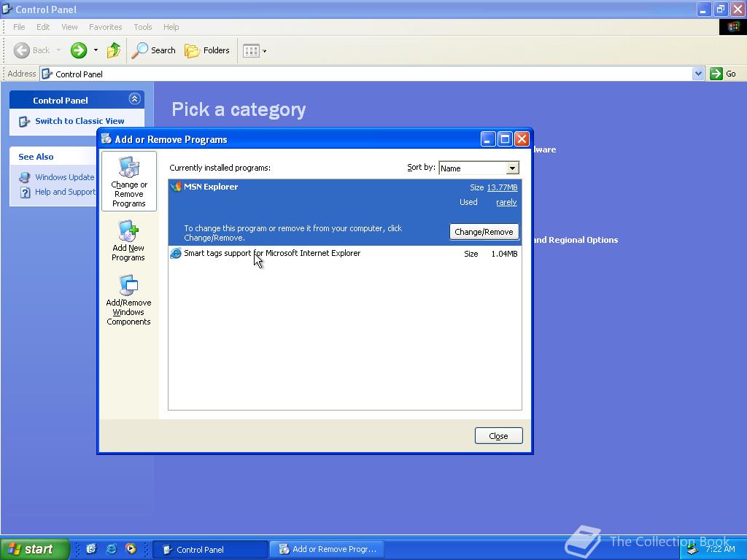Image resolution: width=747 pixels, height=560 pixels.
Task: Click the 13.77MB size link
Action: coord(502,187)
